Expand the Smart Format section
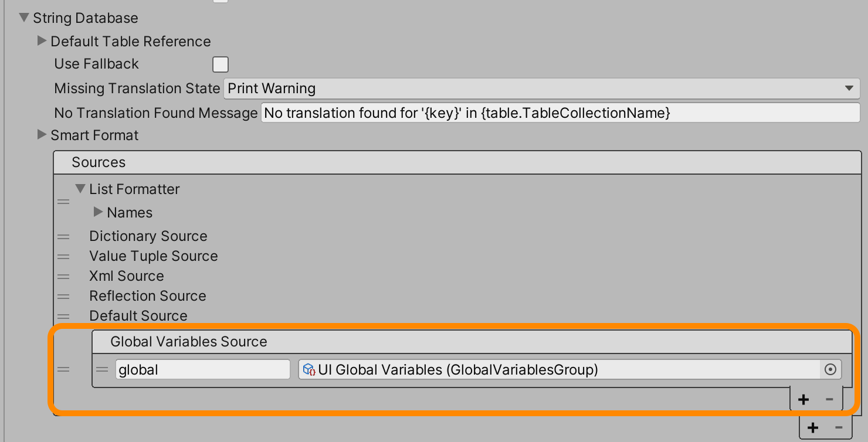Screen dimensions: 868x442 click(x=41, y=135)
